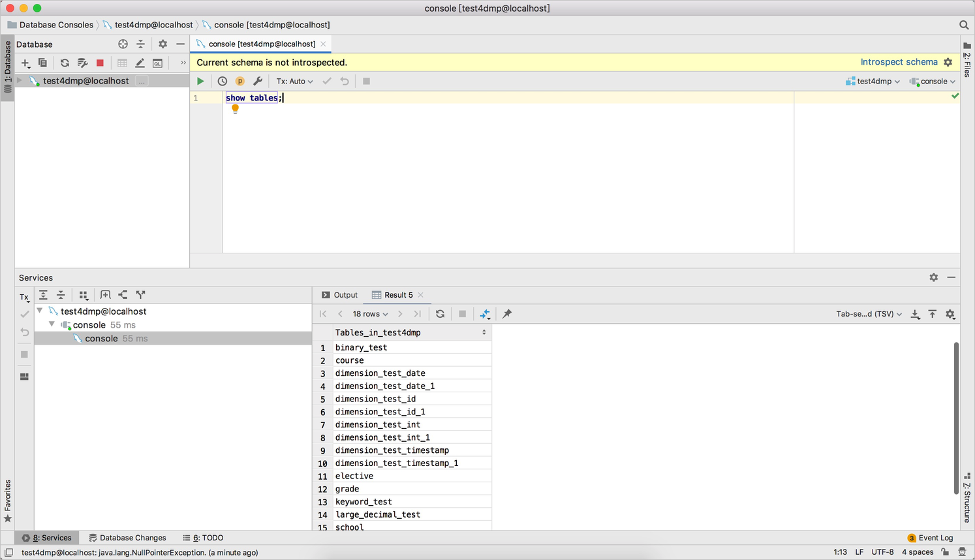Open the 18 rows page size dropdown

(370, 314)
